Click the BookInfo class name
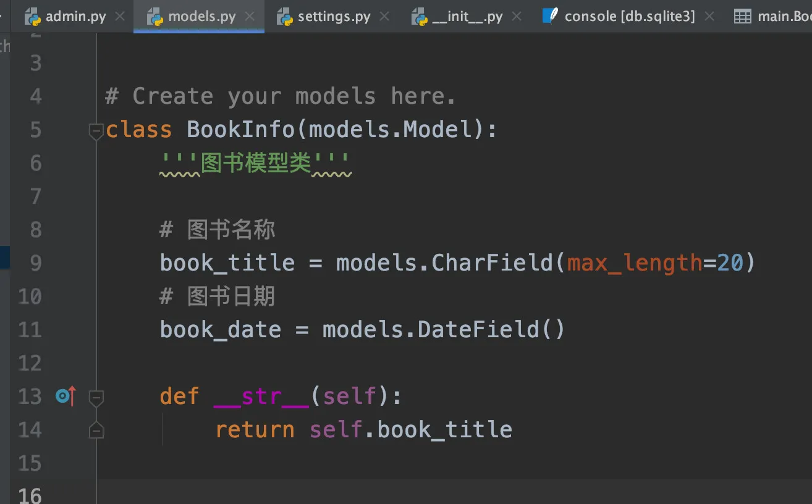This screenshot has height=504, width=812. click(240, 130)
